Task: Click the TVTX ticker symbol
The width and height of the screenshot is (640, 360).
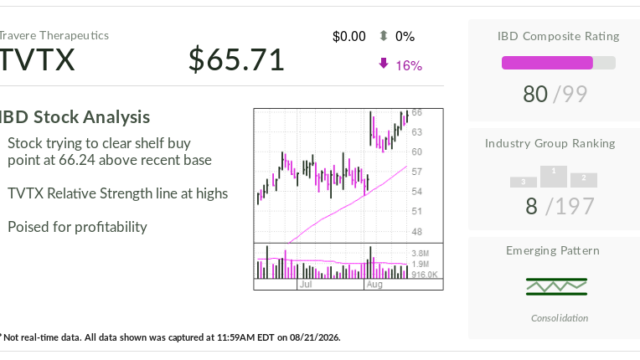Action: coord(38,60)
